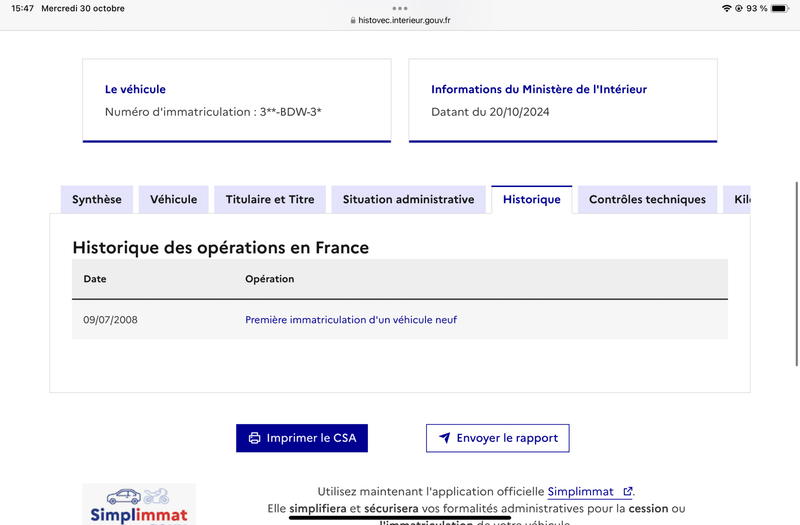800x525 pixels.
Task: Select the Situation administrative tab
Action: tap(408, 199)
